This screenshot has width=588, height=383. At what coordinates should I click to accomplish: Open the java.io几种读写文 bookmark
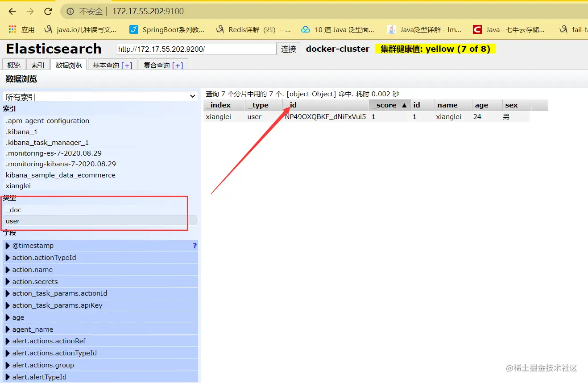click(x=80, y=29)
